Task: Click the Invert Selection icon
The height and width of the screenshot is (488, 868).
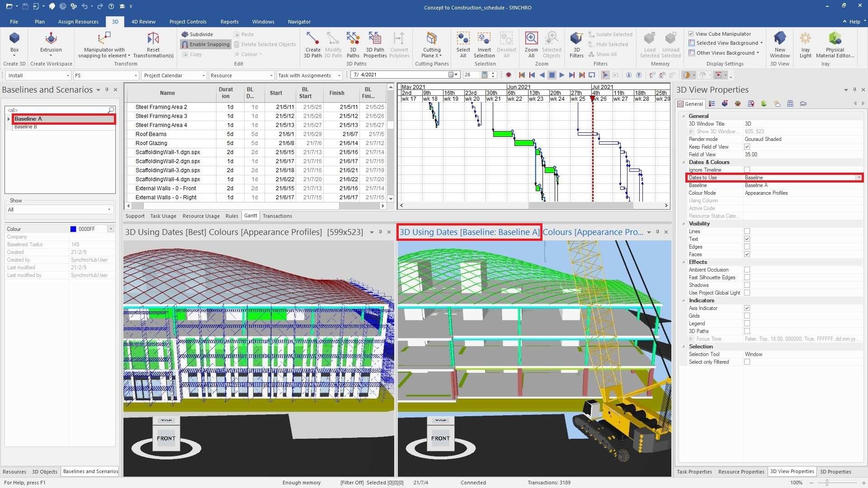Action: click(484, 44)
